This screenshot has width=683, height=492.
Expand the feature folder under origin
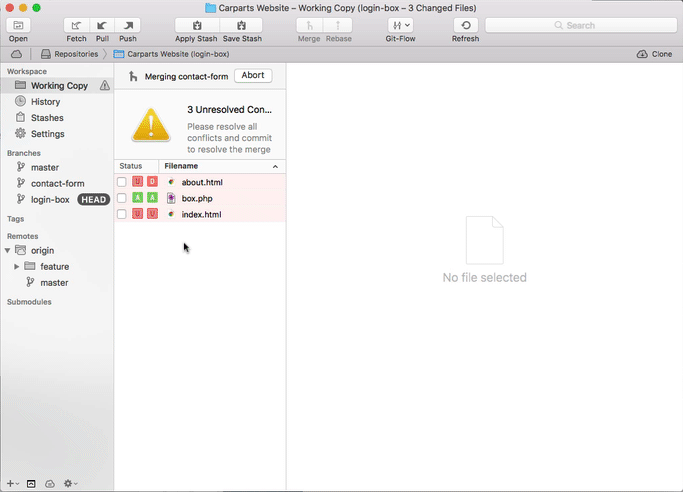[17, 267]
